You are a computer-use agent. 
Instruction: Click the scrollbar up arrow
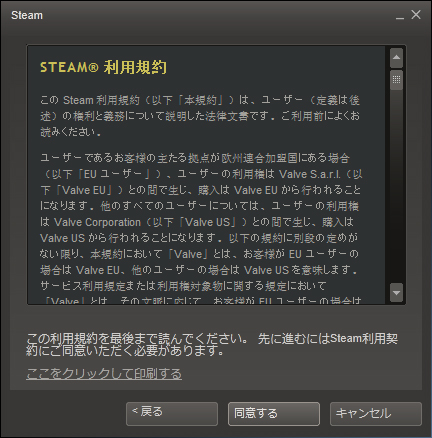click(396, 57)
